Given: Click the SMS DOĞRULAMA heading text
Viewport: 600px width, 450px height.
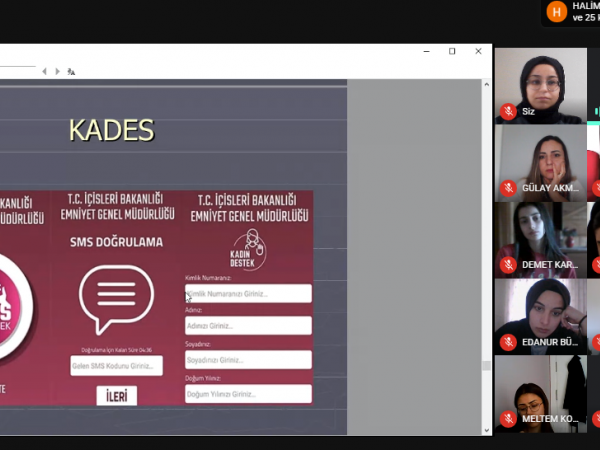Looking at the screenshot, I should 116,242.
